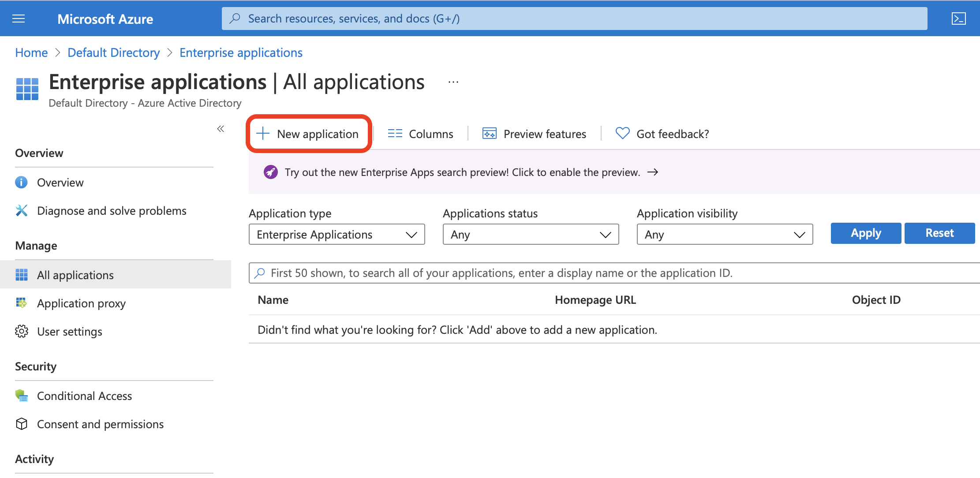The height and width of the screenshot is (478, 980).
Task: Click the 'Security' section heading
Action: pos(36,366)
